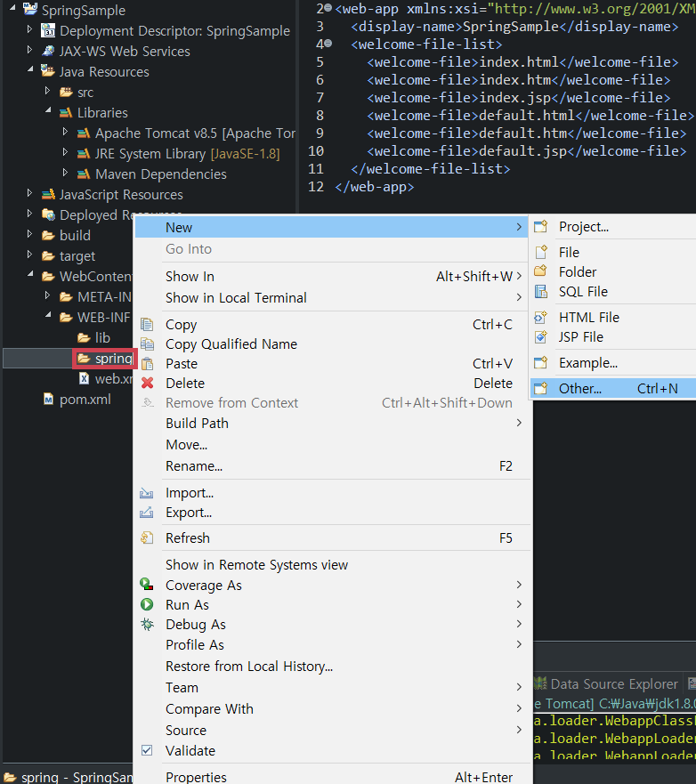Select Other... in the New submenu
The width and height of the screenshot is (696, 784).
(x=613, y=389)
